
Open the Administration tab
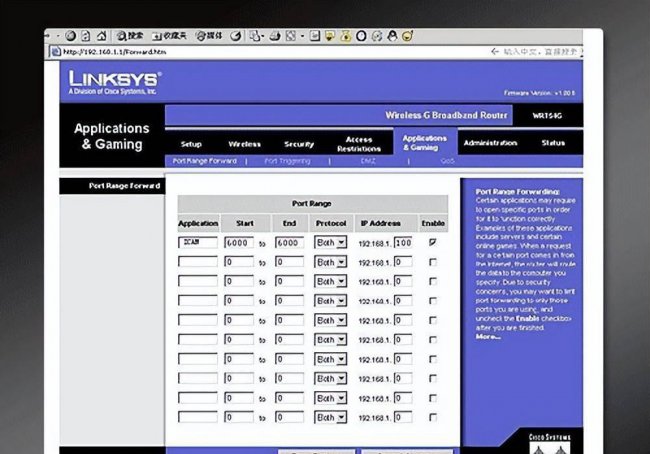click(x=490, y=143)
